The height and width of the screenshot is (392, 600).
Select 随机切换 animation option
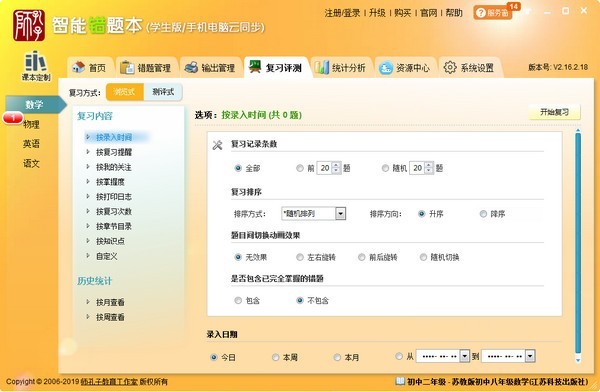point(423,257)
